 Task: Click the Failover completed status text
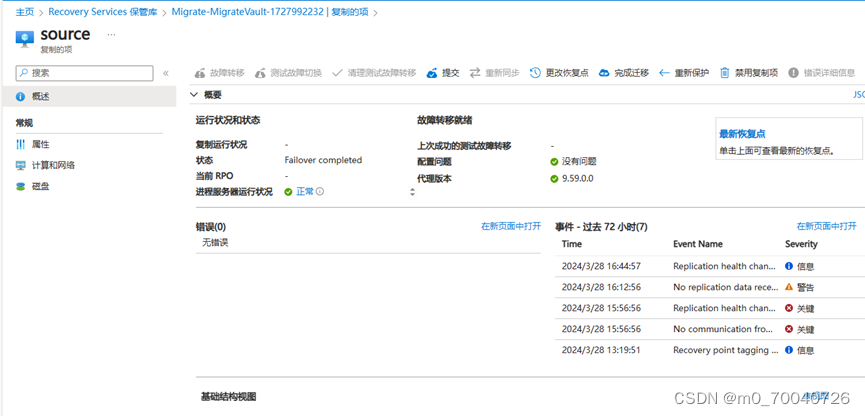323,160
